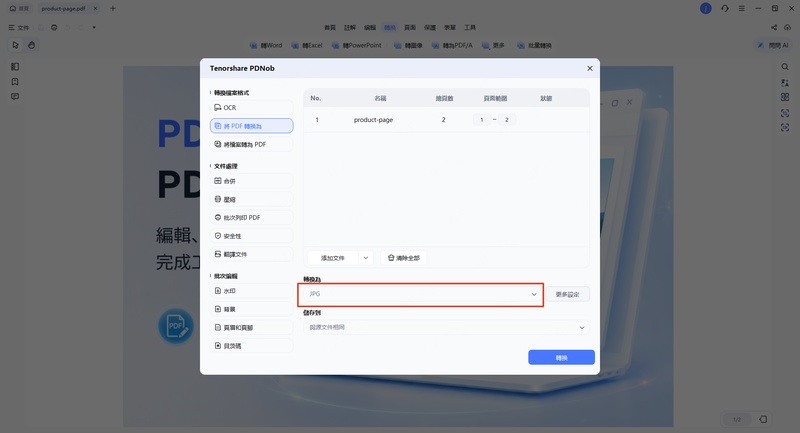The width and height of the screenshot is (800, 433).
Task: Click 轉為PDF/A in the ribbon
Action: [x=453, y=45]
